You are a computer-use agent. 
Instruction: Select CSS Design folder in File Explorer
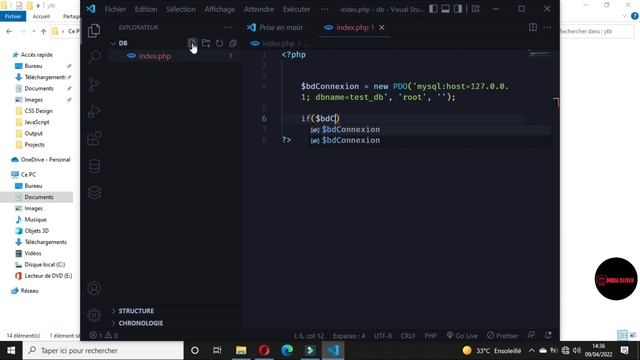(38, 111)
